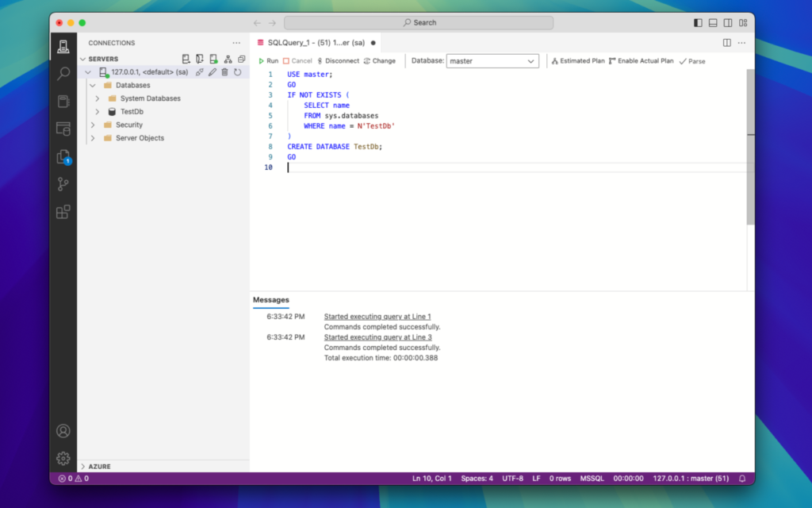Expand the System Databases folder

(98, 98)
